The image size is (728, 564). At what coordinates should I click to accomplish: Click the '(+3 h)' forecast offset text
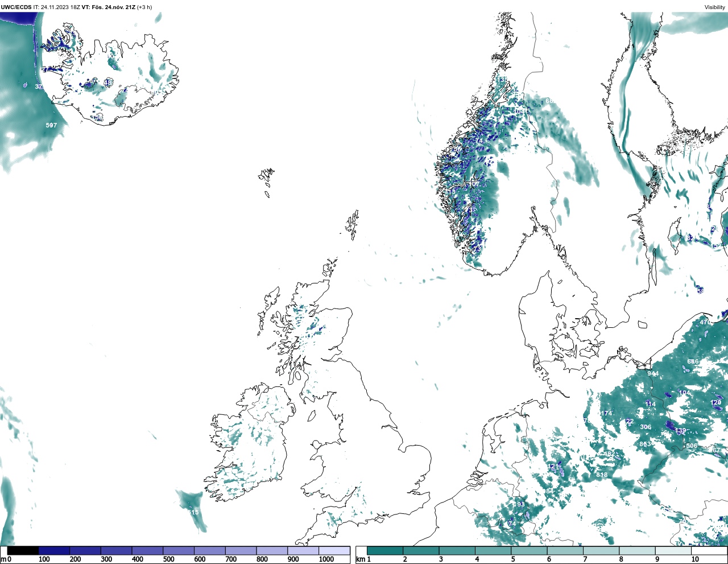(x=144, y=7)
